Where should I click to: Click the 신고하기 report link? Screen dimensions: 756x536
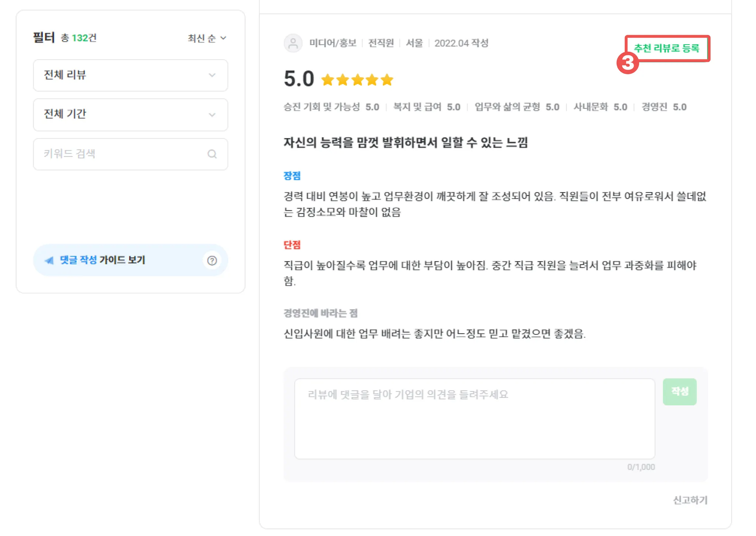point(690,500)
